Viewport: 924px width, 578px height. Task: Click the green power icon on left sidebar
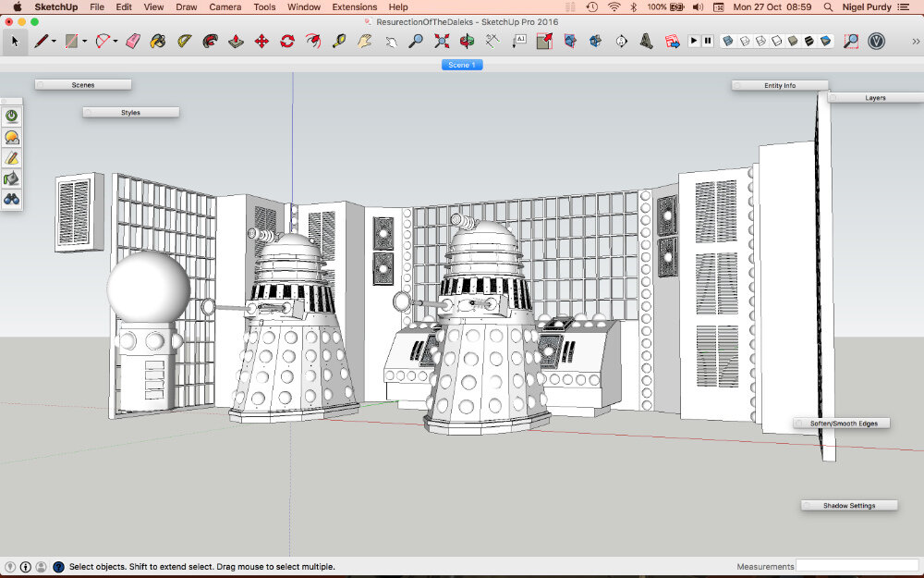coord(12,116)
